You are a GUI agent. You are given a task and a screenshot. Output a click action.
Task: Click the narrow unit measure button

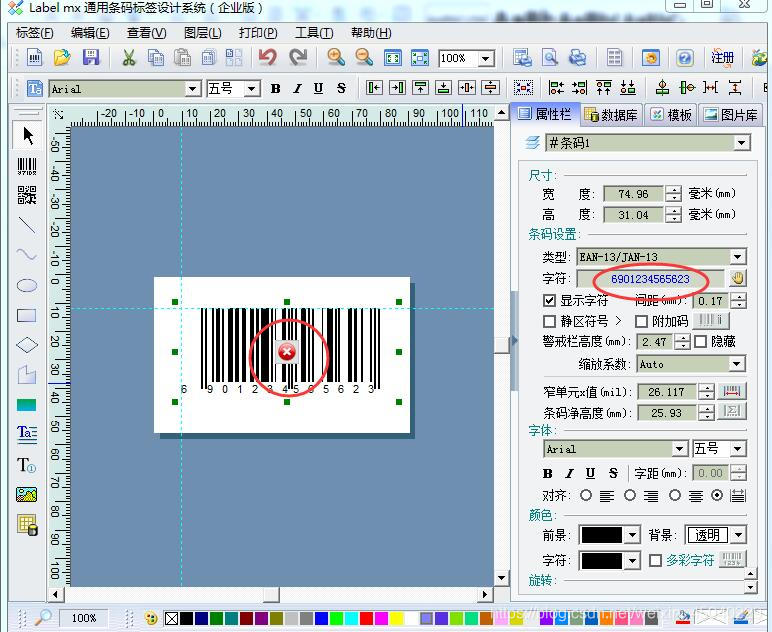pos(732,392)
